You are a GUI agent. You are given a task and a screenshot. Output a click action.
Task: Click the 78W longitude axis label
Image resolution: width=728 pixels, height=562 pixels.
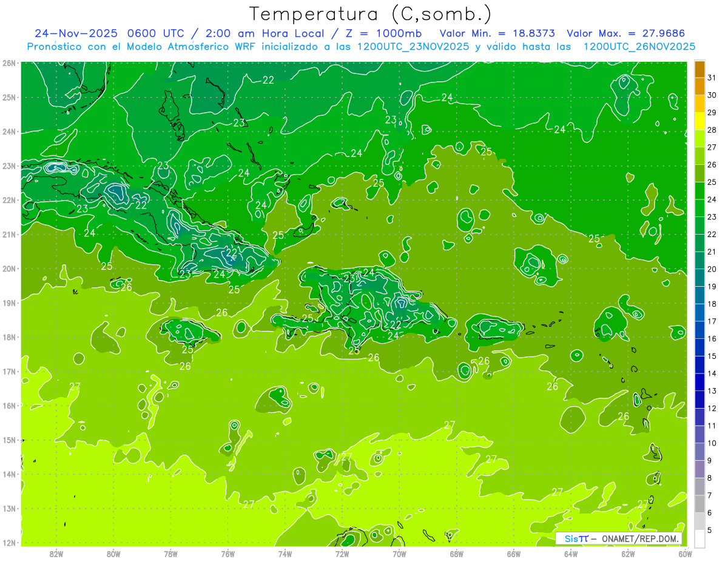click(170, 554)
